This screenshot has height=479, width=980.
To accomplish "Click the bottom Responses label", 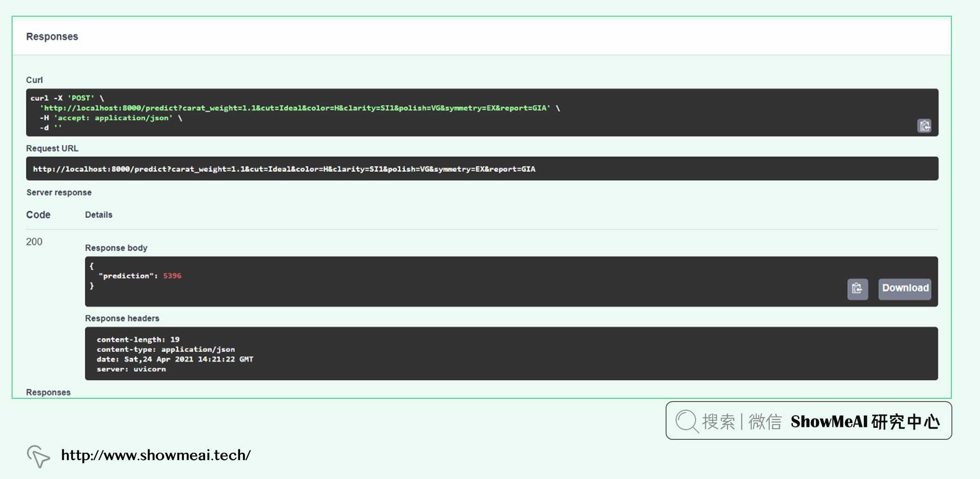I will pos(48,392).
